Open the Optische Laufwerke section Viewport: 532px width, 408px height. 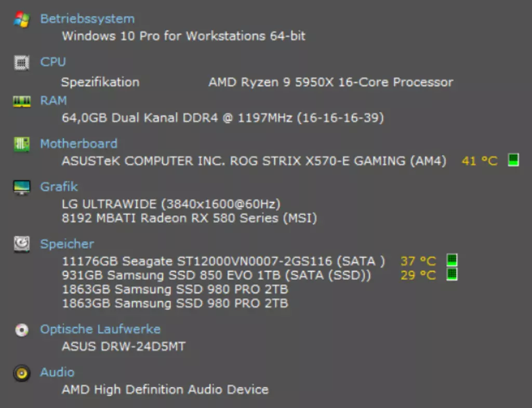(100, 329)
